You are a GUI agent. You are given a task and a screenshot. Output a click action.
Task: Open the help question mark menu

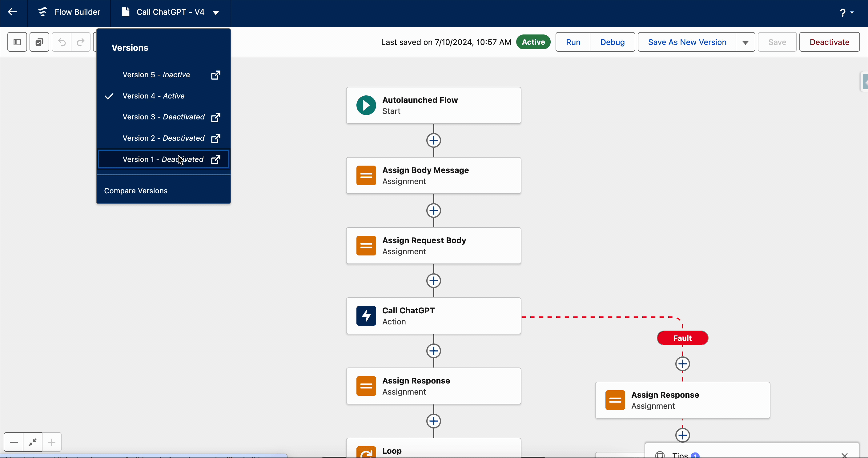pyautogui.click(x=846, y=13)
